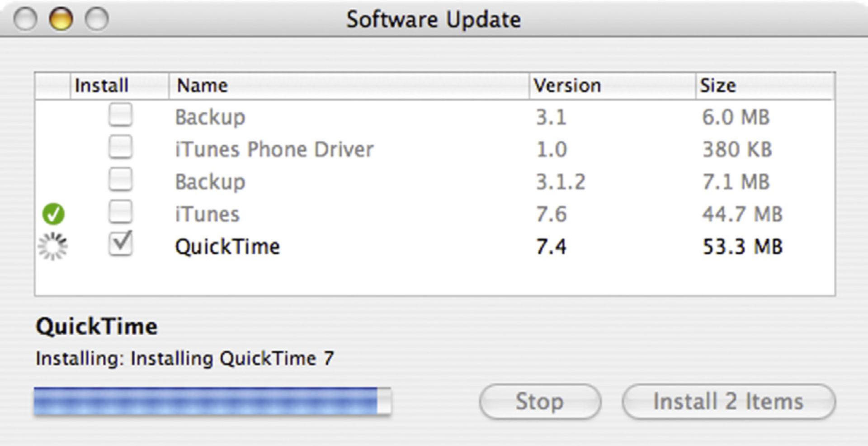
Task: Enable the iTunes Phone Driver checkbox
Action: point(120,147)
